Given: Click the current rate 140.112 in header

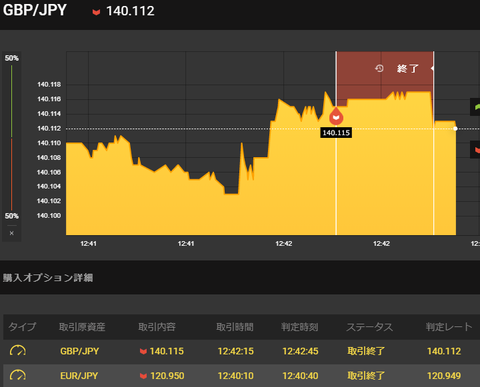Looking at the screenshot, I should [130, 11].
